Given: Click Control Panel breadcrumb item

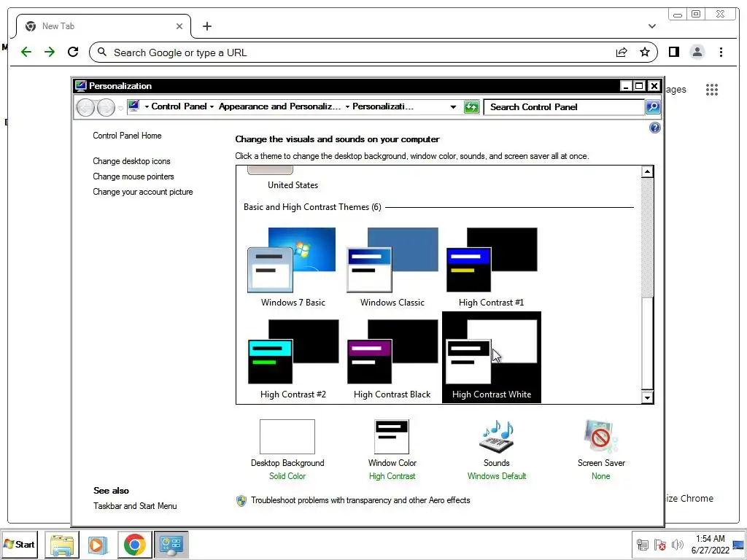Looking at the screenshot, I should coord(179,106).
